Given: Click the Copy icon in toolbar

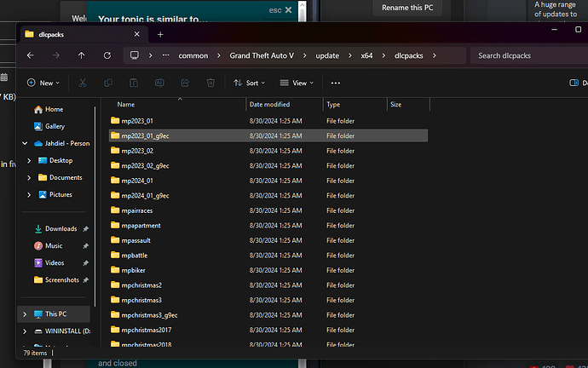Looking at the screenshot, I should coord(108,83).
